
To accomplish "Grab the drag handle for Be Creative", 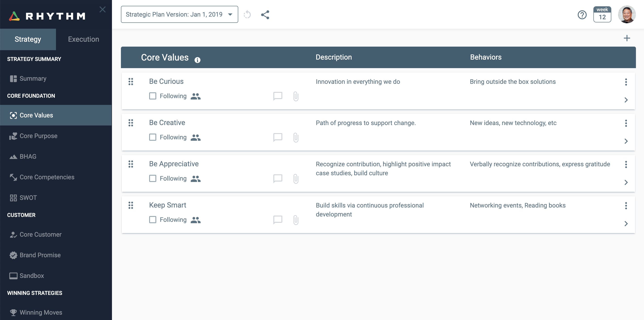I will 131,123.
